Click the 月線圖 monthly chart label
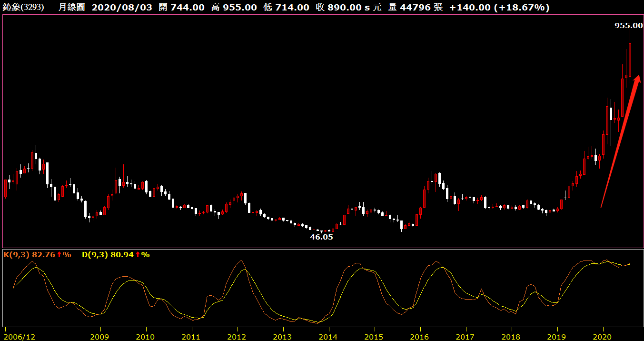The height and width of the screenshot is (341, 644). [x=72, y=7]
